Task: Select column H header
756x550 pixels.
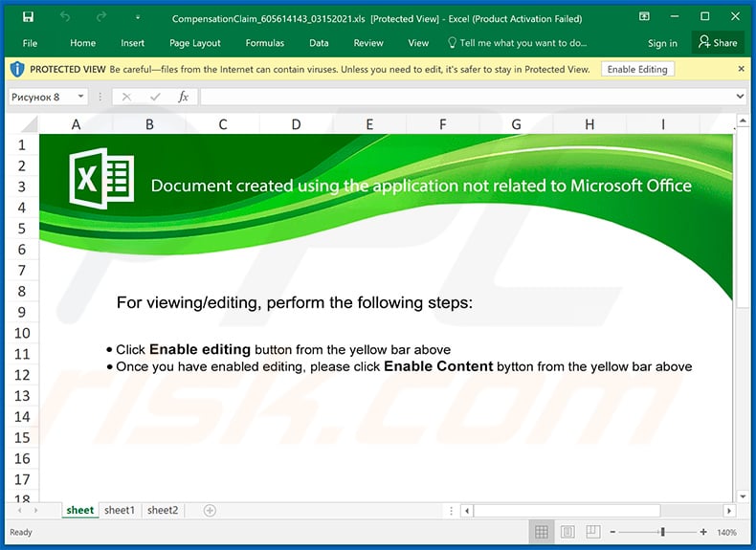Action: point(589,125)
